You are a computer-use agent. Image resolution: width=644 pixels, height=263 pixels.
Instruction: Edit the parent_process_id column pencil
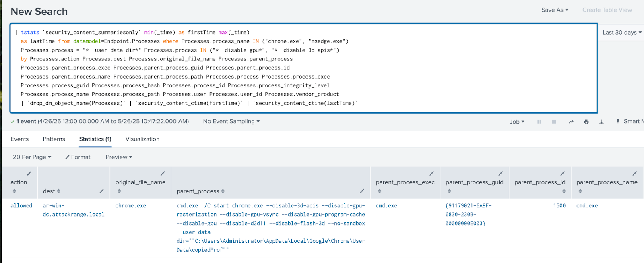tap(563, 174)
